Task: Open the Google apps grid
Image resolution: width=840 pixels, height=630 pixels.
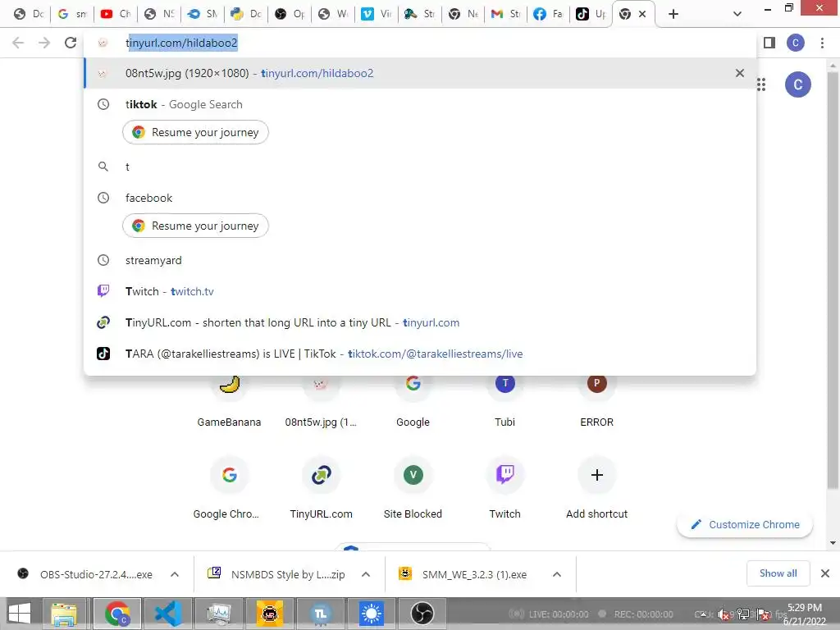Action: coord(760,84)
